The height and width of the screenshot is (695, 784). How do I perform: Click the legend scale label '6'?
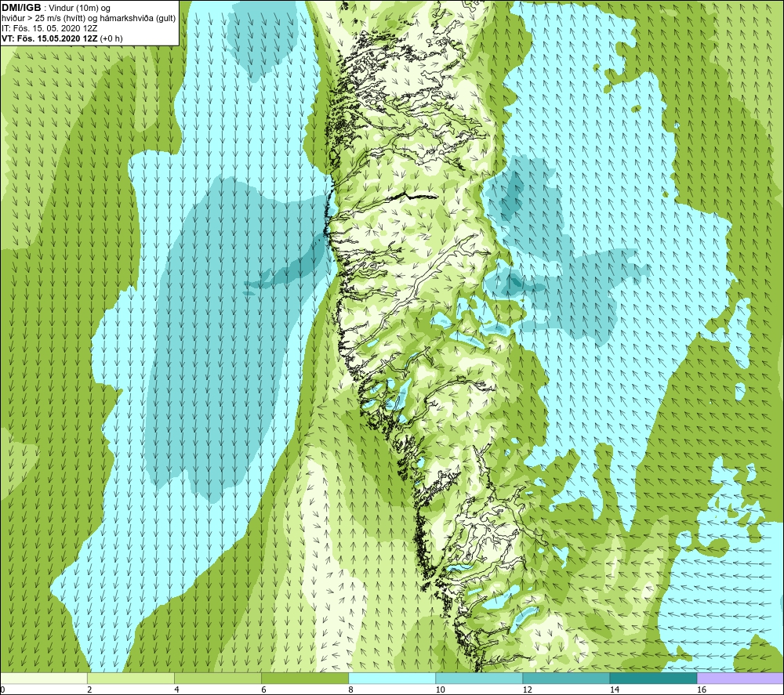click(263, 690)
